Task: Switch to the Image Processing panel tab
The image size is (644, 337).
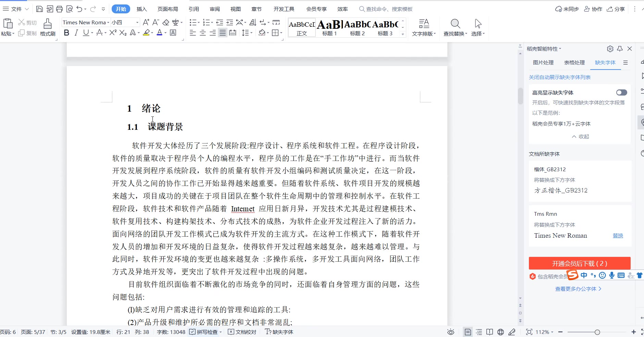Action: click(543, 62)
